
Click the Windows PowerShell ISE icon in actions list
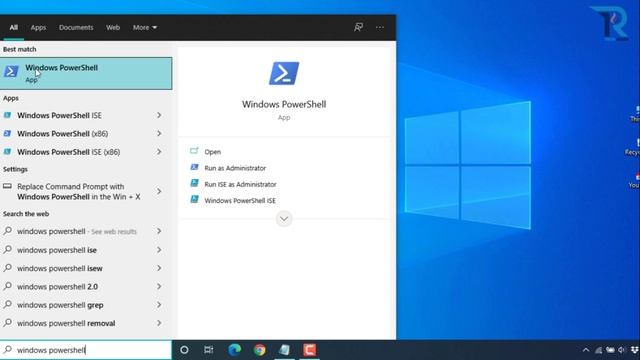click(x=194, y=200)
